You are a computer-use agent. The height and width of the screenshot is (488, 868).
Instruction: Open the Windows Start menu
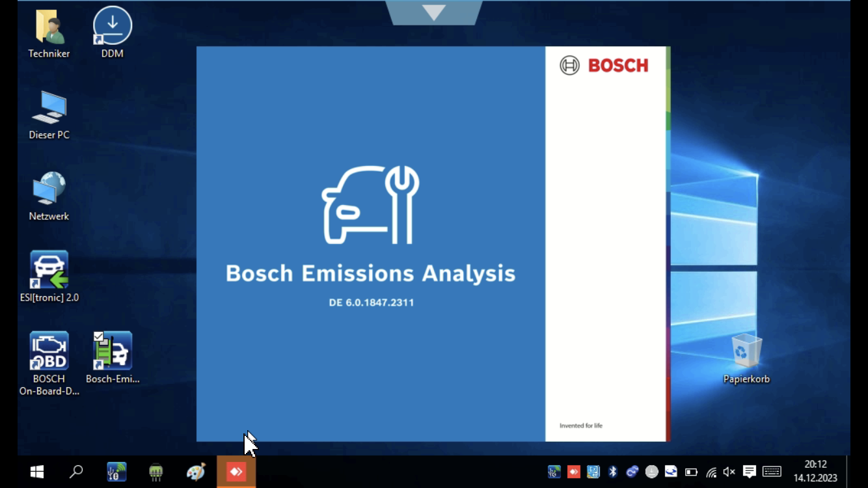[x=37, y=472]
